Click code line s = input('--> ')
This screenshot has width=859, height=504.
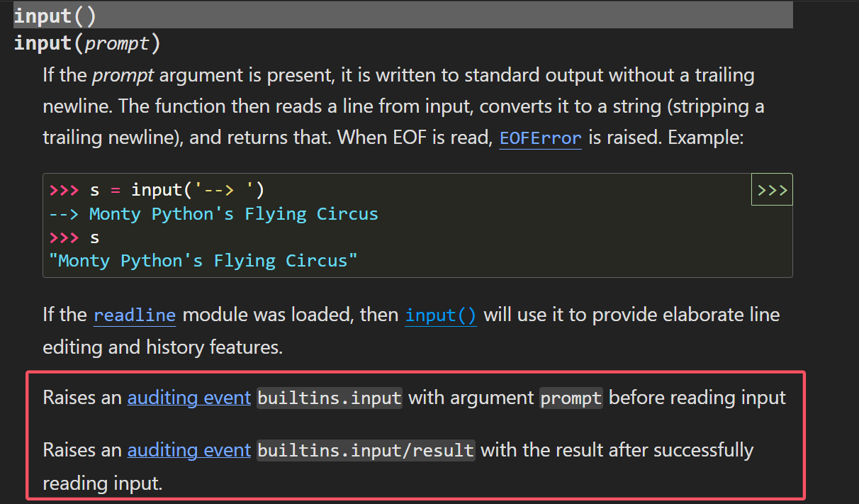(157, 190)
